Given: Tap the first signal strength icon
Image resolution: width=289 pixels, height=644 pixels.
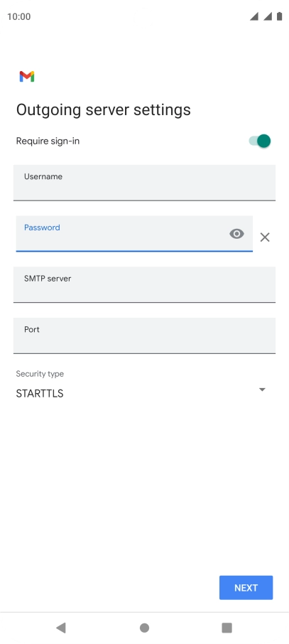Looking at the screenshot, I should click(254, 16).
